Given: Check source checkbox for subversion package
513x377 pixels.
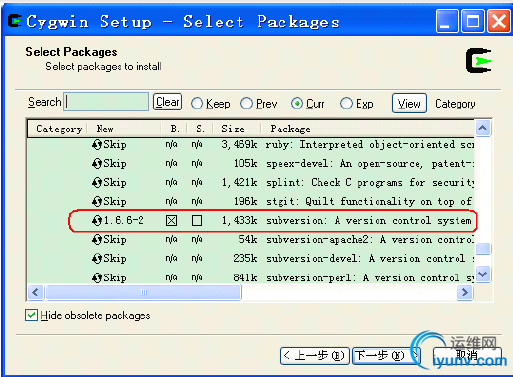Looking at the screenshot, I should (197, 221).
